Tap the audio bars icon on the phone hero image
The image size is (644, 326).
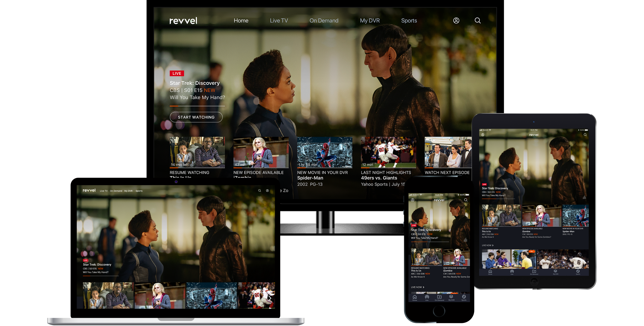tap(466, 240)
